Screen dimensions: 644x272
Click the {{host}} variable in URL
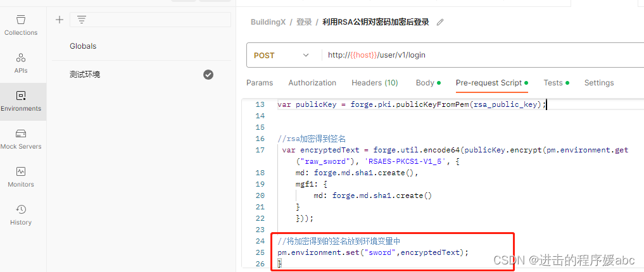363,55
